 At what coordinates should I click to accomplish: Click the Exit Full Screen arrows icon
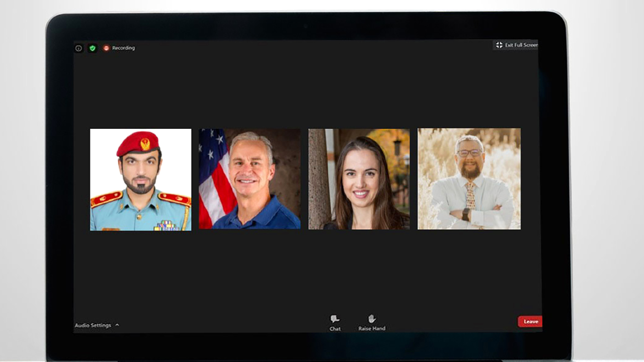[x=499, y=45]
